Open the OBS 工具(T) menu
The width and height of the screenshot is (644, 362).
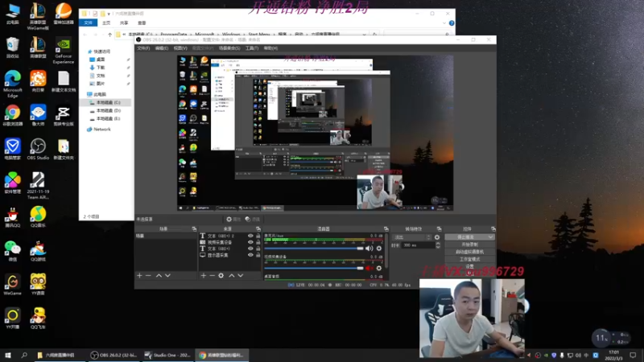click(x=252, y=48)
